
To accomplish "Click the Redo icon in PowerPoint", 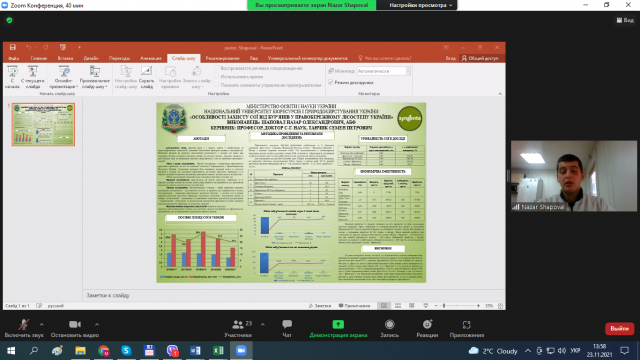I will pyautogui.click(x=45, y=47).
